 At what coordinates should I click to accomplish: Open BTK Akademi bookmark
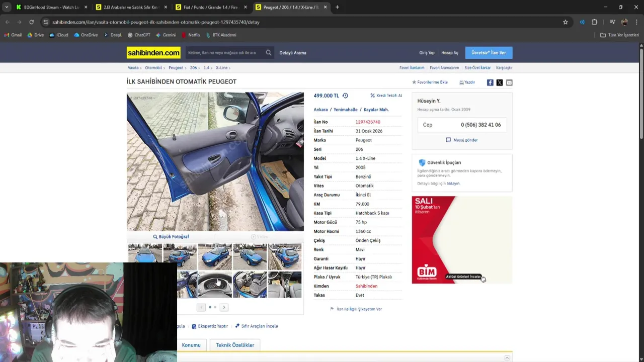click(221, 35)
